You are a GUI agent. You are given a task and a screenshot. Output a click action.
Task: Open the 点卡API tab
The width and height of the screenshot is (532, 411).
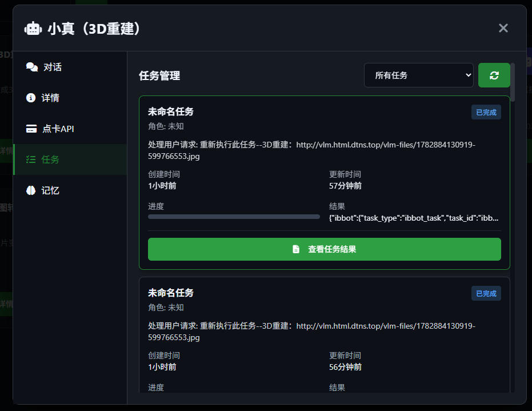click(70, 129)
